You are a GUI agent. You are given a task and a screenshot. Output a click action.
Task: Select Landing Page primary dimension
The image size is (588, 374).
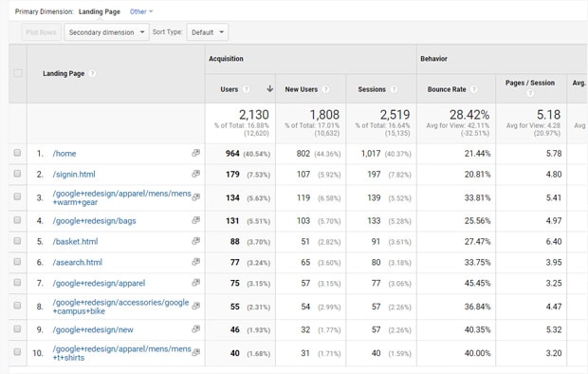[x=100, y=11]
